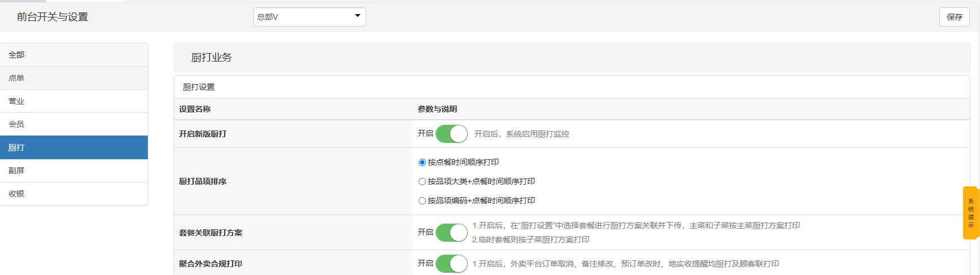Open the 副屏 settings category

pyautogui.click(x=73, y=171)
